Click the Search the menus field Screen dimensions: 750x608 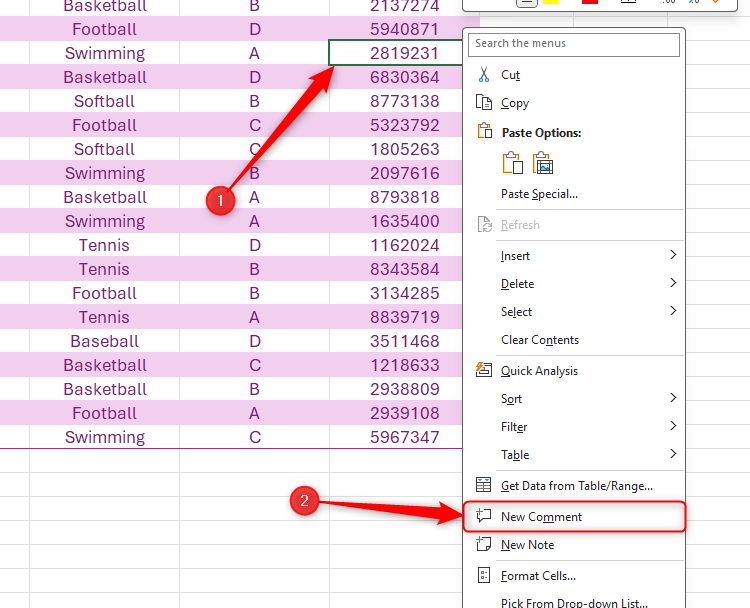pyautogui.click(x=575, y=44)
